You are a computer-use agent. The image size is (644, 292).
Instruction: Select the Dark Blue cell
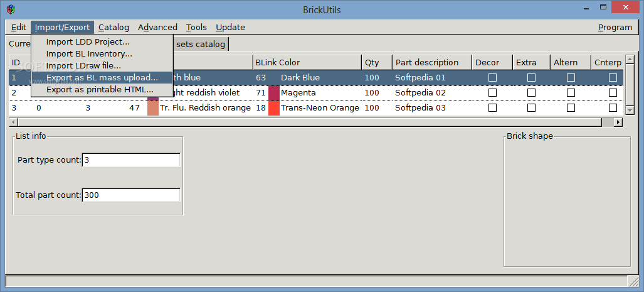300,77
